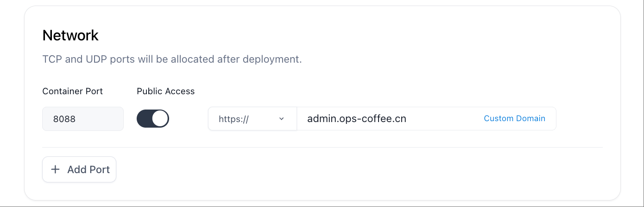Click the chevron arrow beside https://

pyautogui.click(x=281, y=119)
